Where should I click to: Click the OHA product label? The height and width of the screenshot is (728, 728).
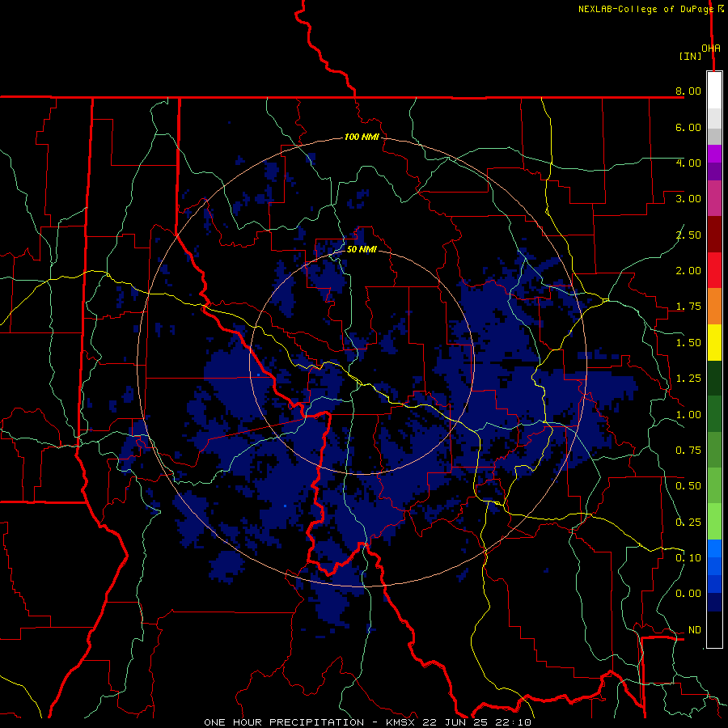point(711,48)
